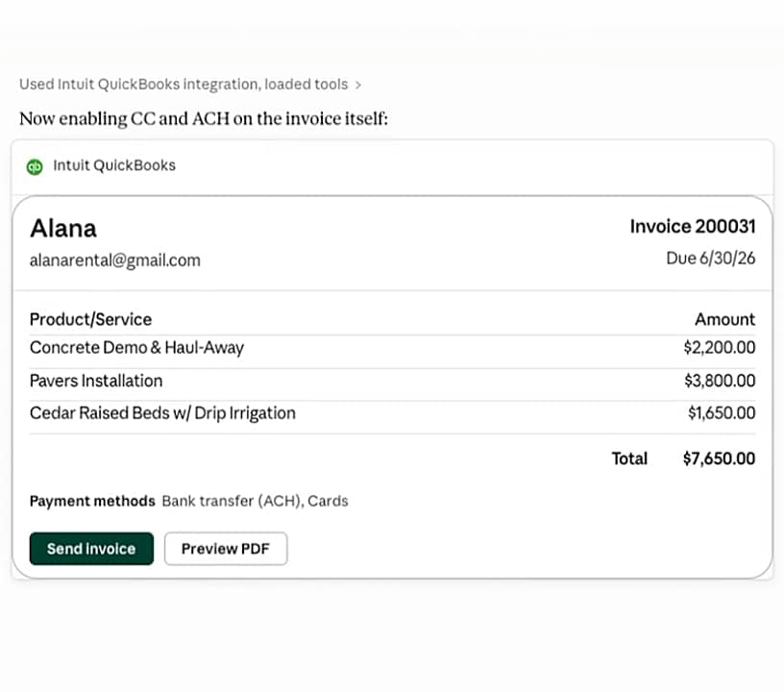Open the Preview PDF button
Viewport: 784px width, 692px height.
tap(226, 549)
